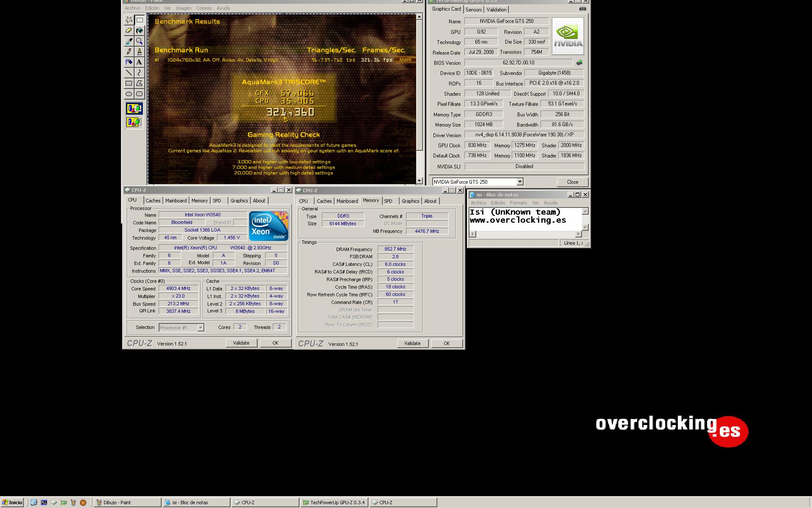
Task: Switch to the Sensors tab in GPU-Z
Action: 474,10
